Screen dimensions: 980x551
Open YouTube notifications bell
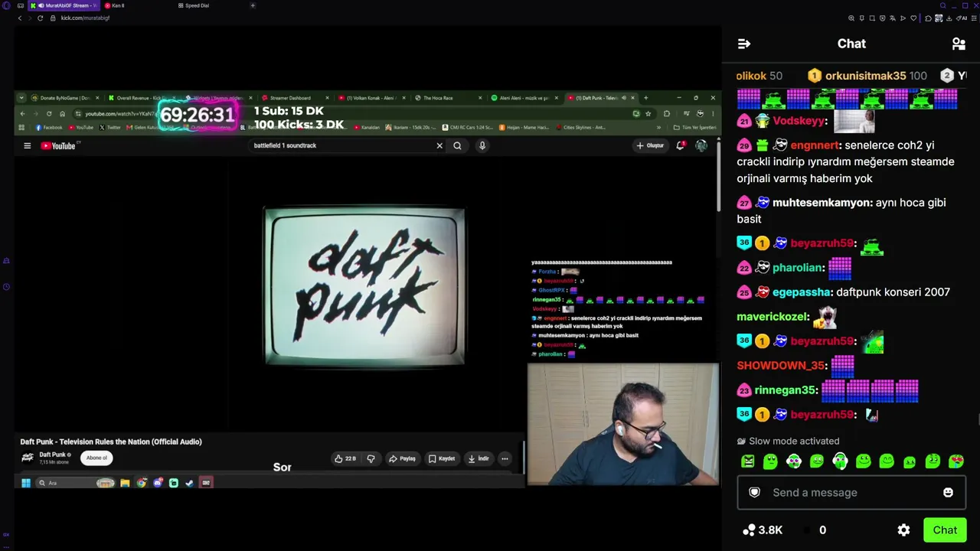[x=680, y=145]
